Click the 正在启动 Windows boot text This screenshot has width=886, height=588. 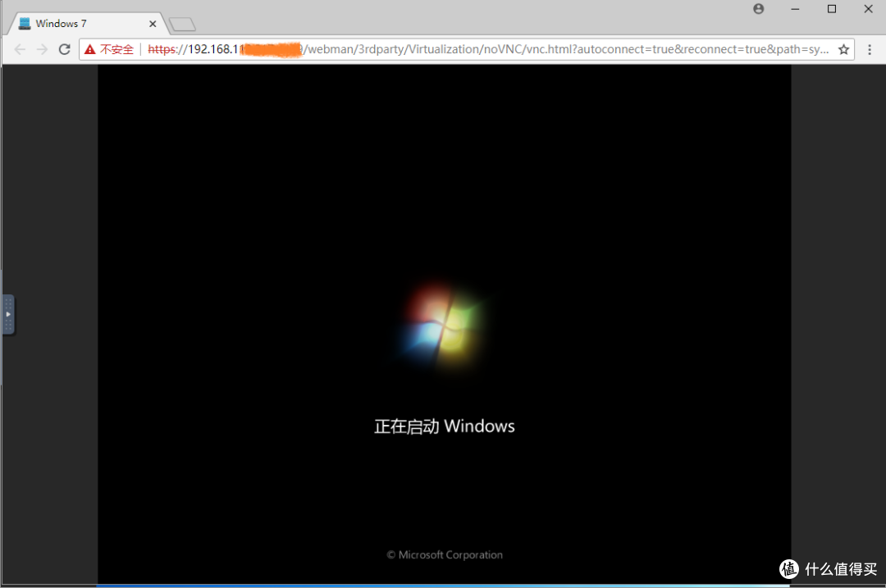coord(444,426)
